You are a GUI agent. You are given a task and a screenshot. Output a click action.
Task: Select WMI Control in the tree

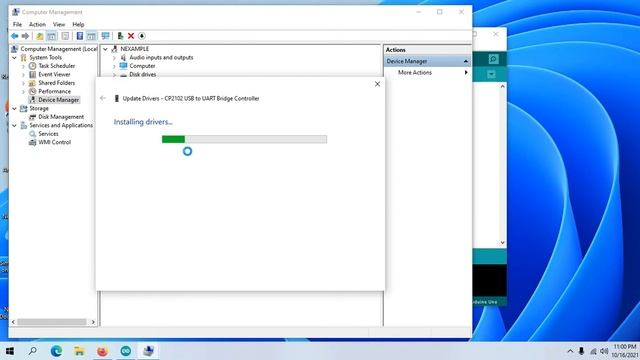pos(54,142)
